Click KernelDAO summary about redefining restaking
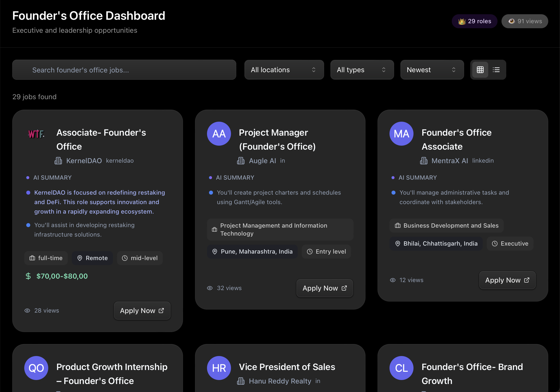 pos(99,202)
